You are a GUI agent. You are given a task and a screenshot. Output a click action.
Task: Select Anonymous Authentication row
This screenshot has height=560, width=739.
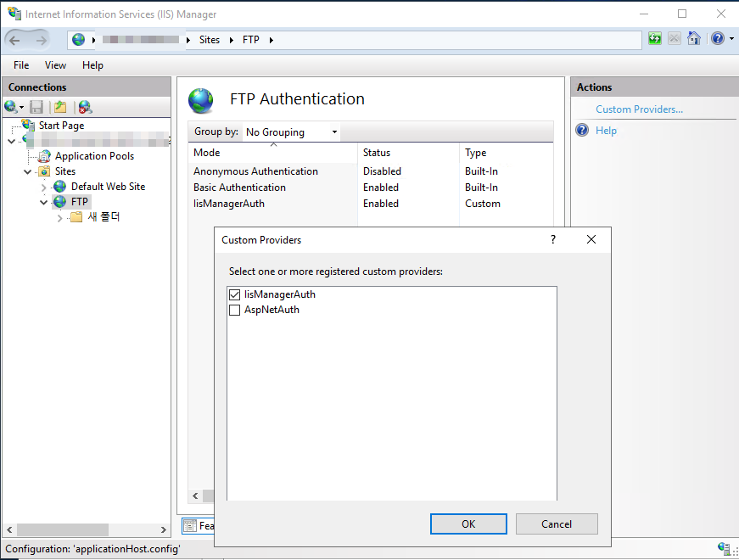pyautogui.click(x=371, y=171)
